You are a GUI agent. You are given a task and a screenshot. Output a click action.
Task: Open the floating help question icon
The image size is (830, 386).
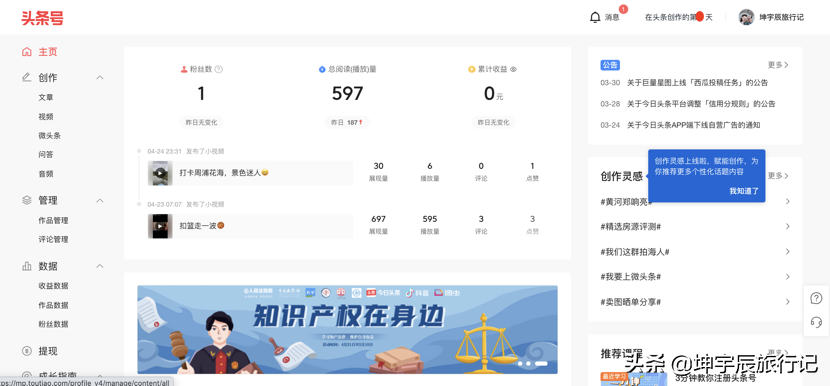coord(816,298)
